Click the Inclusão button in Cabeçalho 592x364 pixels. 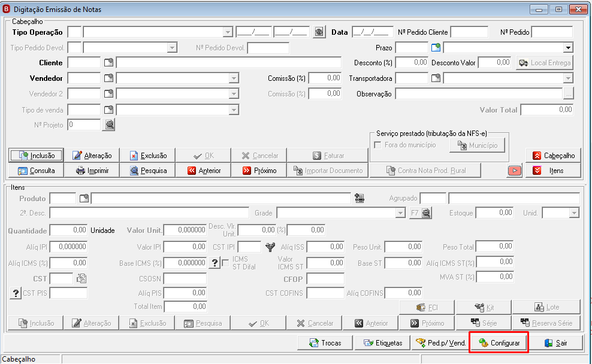(36, 156)
